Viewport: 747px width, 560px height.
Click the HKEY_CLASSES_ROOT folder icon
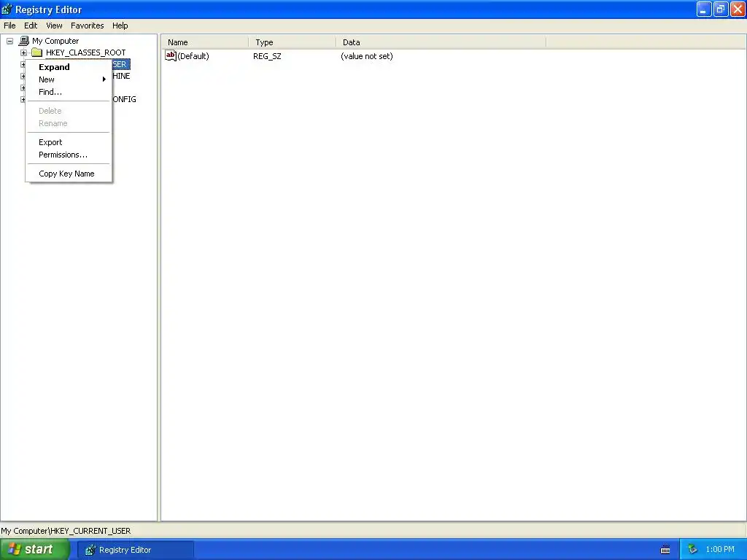coord(37,52)
